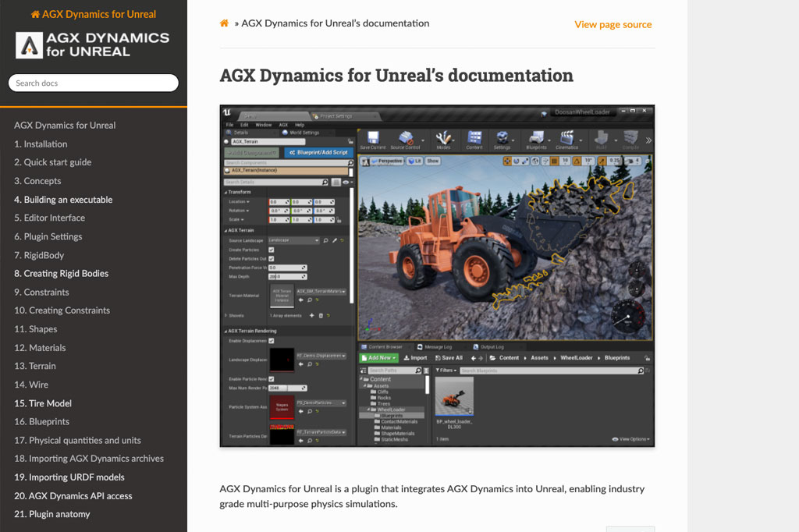The width and height of the screenshot is (799, 532).
Task: Open the '1. Installation' sidebar link
Action: point(41,144)
